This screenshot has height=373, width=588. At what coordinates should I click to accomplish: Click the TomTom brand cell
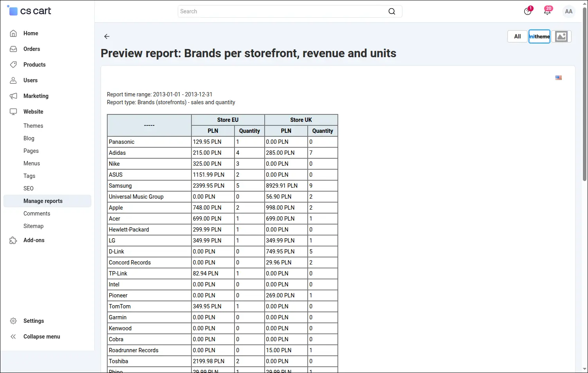[149, 306]
